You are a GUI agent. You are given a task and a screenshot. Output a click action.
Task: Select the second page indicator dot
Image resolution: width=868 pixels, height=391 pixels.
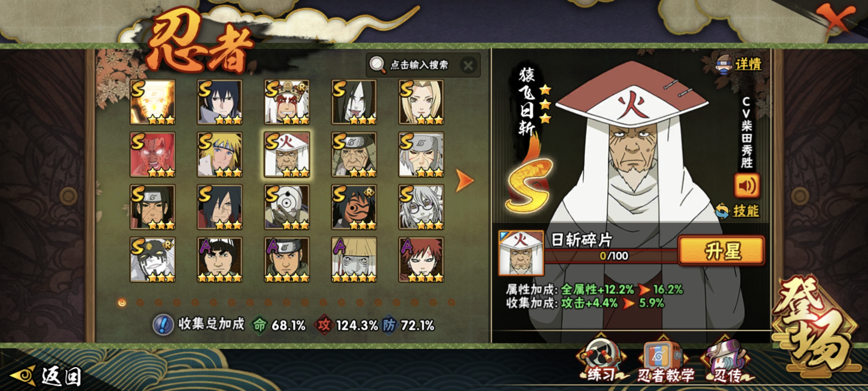140,302
